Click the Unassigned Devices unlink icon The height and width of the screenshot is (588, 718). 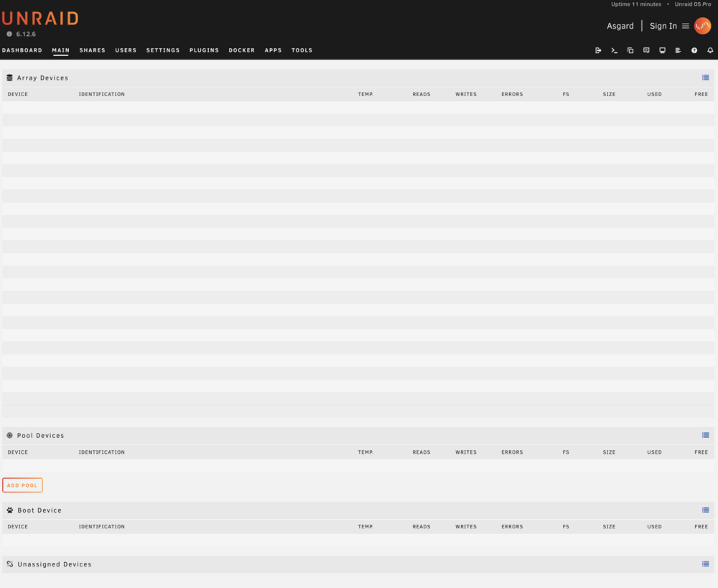(x=9, y=564)
